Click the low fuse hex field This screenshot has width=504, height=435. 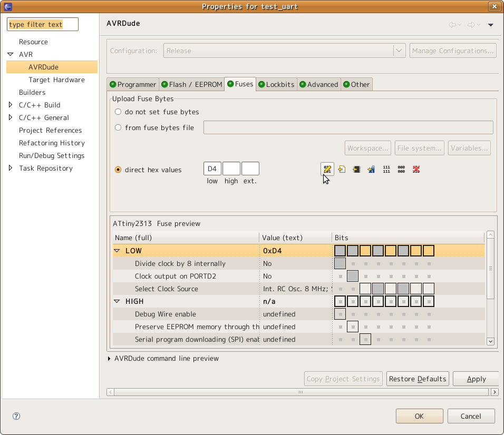pyautogui.click(x=212, y=169)
